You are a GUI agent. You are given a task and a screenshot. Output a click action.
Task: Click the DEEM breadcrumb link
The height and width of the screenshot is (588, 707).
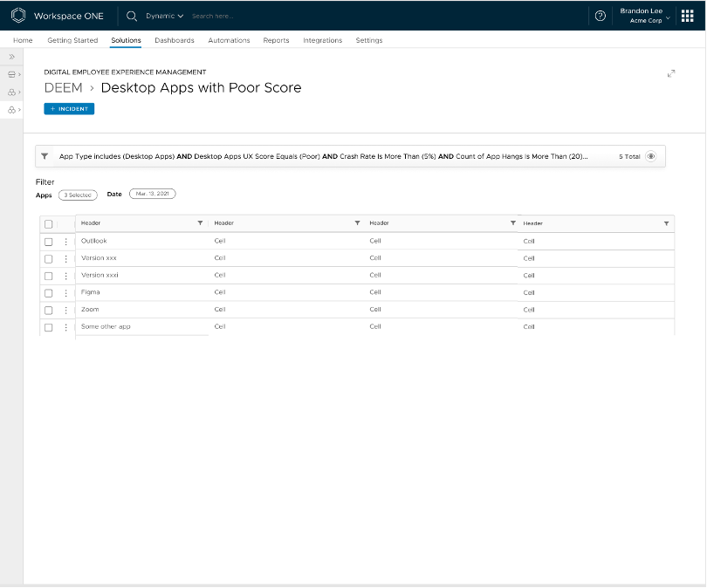point(63,88)
